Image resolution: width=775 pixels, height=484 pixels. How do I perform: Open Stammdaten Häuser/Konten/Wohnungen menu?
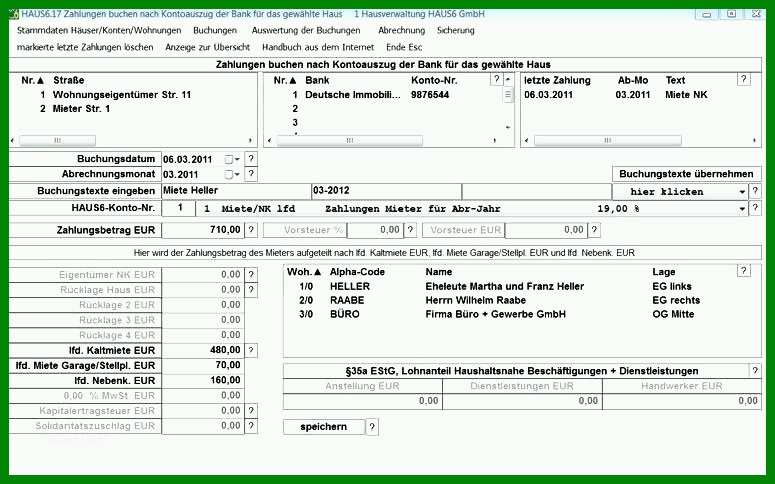pyautogui.click(x=99, y=30)
